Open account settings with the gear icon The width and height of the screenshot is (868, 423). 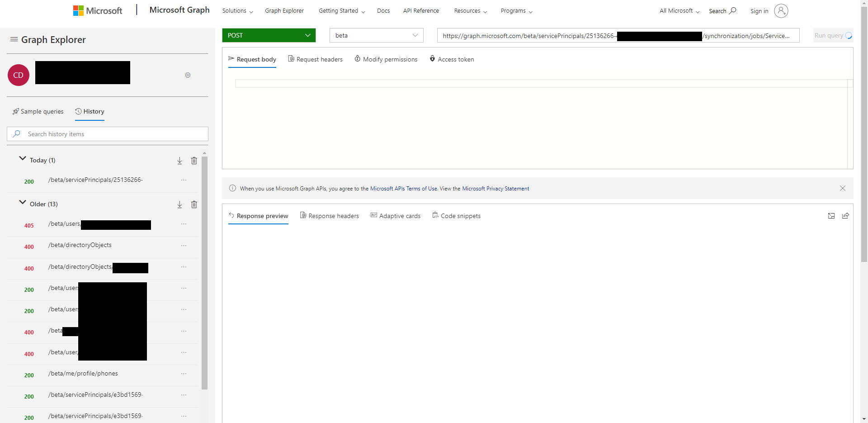pyautogui.click(x=188, y=75)
